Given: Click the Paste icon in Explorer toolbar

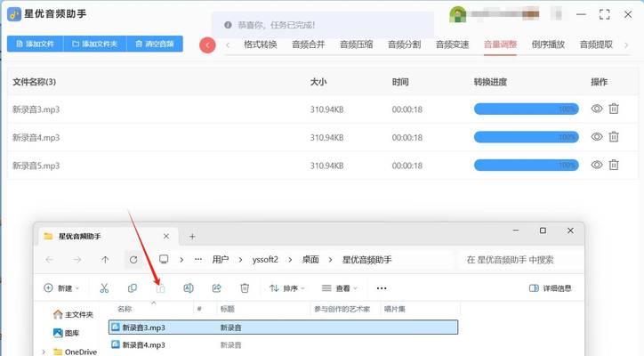Looking at the screenshot, I should pos(160,288).
